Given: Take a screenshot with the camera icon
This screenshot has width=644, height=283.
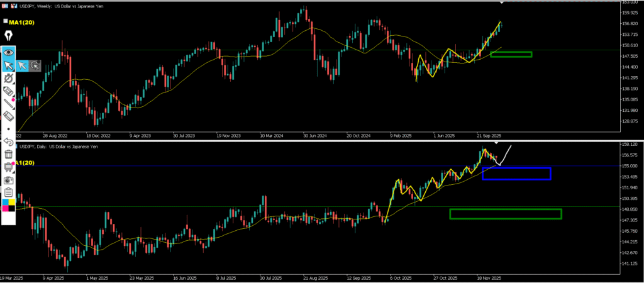Looking at the screenshot, I should (x=9, y=180).
